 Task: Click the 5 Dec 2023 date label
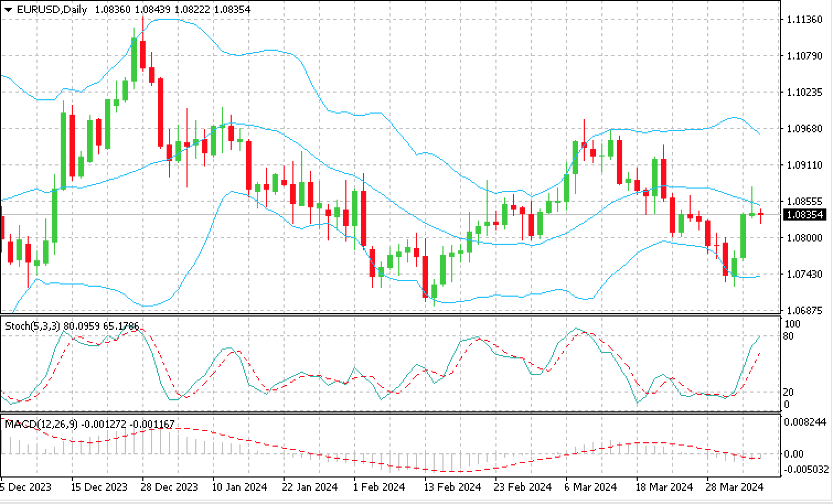26,487
